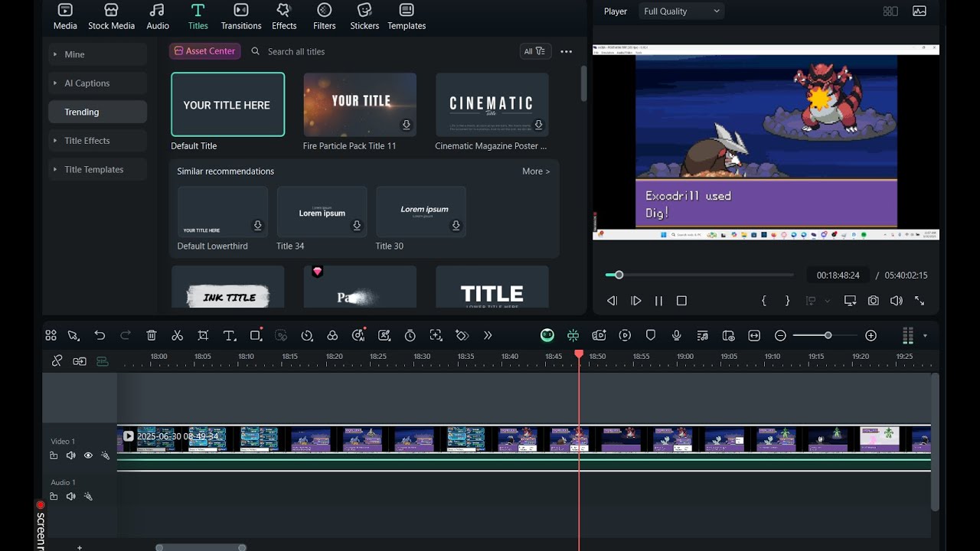980x551 pixels.
Task: Click the mark out curly brace icon
Action: pyautogui.click(x=787, y=301)
